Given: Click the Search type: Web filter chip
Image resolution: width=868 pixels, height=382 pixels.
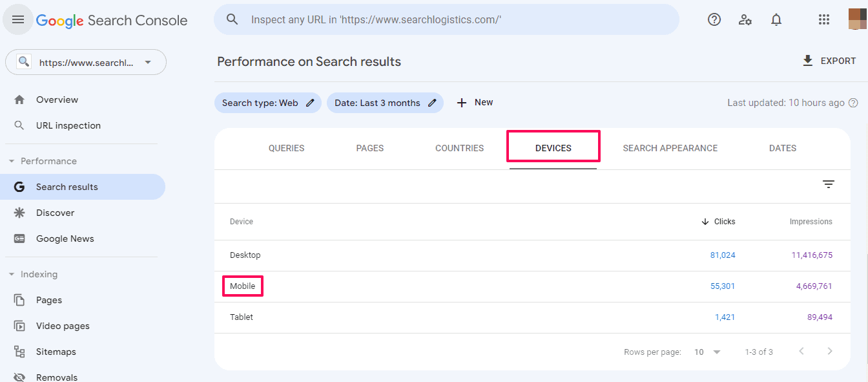Looking at the screenshot, I should pos(267,103).
